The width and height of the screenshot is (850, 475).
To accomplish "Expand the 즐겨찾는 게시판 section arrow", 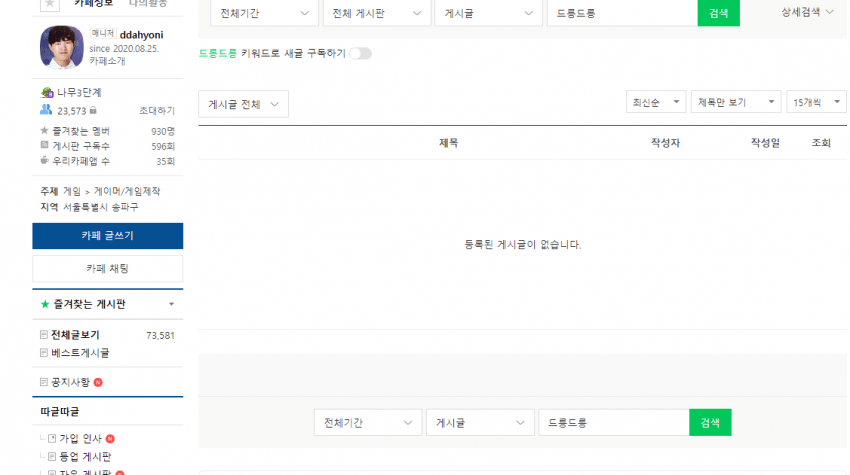I will pyautogui.click(x=171, y=304).
